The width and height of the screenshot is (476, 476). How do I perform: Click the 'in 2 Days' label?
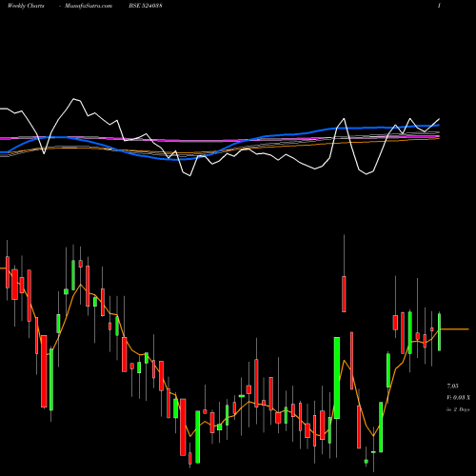tap(458, 409)
